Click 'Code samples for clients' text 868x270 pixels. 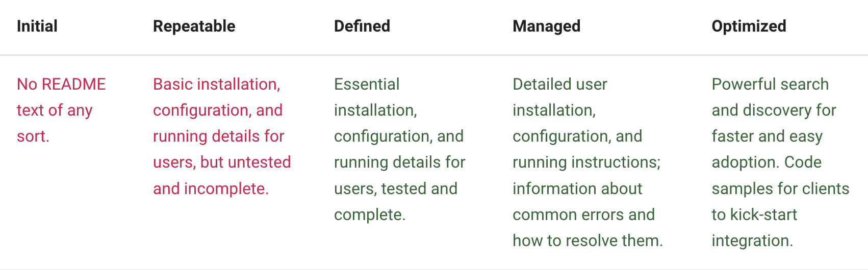pyautogui.click(x=780, y=175)
